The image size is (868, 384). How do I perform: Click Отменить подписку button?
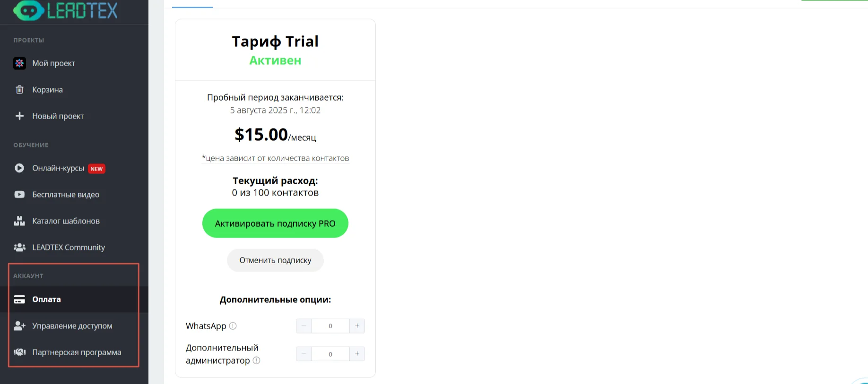pyautogui.click(x=275, y=260)
